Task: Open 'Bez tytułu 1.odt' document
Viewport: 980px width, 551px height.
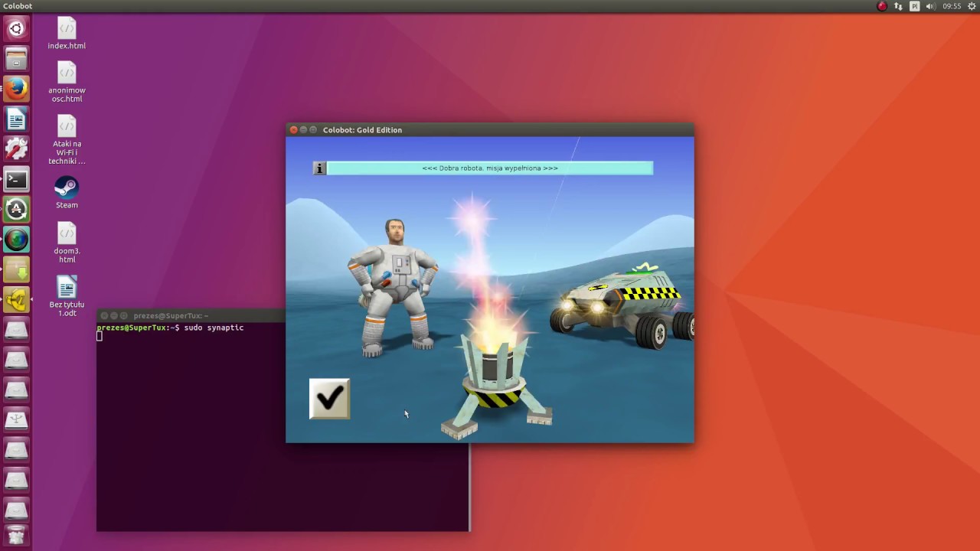Action: [67, 296]
